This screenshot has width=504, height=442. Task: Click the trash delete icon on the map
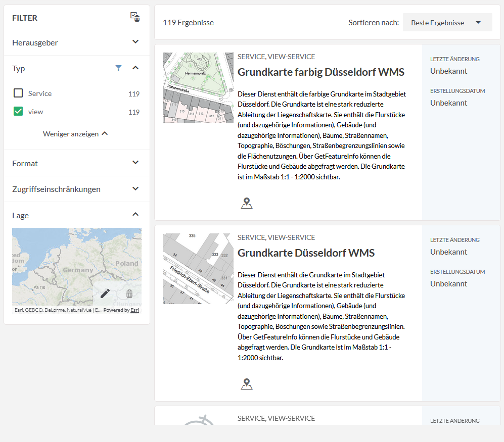click(x=129, y=293)
